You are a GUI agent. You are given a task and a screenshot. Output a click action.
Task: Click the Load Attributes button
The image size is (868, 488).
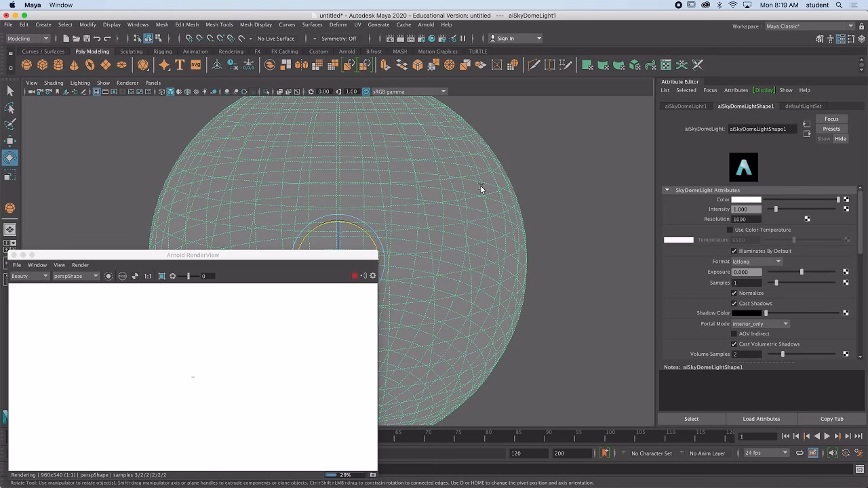click(762, 419)
